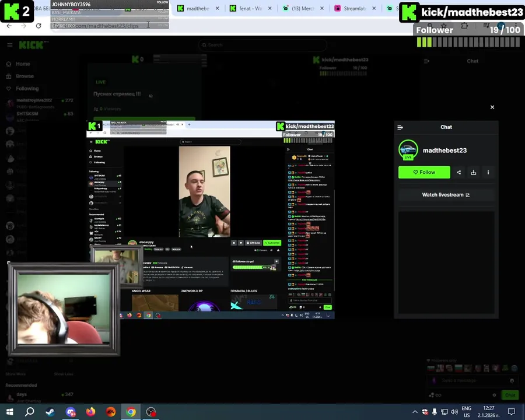Open OBS recording app in the taskbar

pyautogui.click(x=151, y=412)
